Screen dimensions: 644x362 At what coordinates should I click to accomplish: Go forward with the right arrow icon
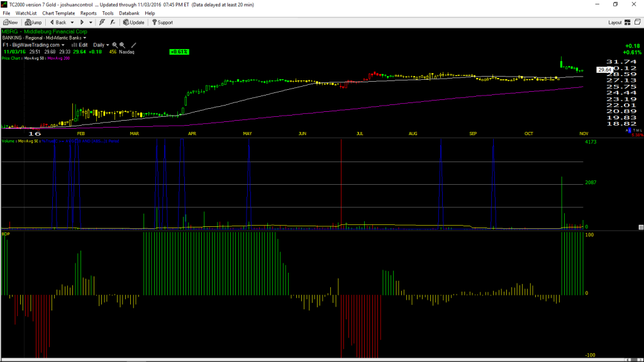(x=82, y=23)
